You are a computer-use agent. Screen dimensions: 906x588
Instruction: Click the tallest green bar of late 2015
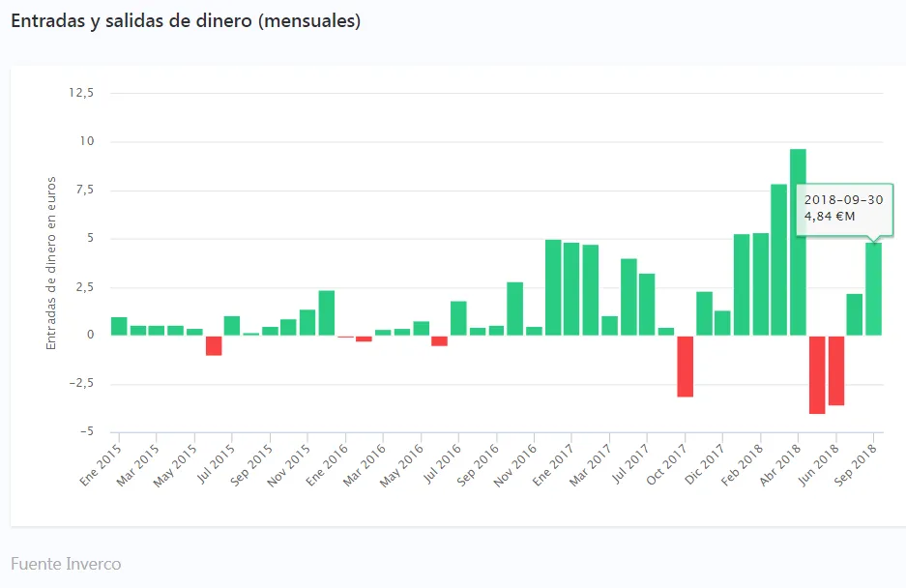point(327,312)
